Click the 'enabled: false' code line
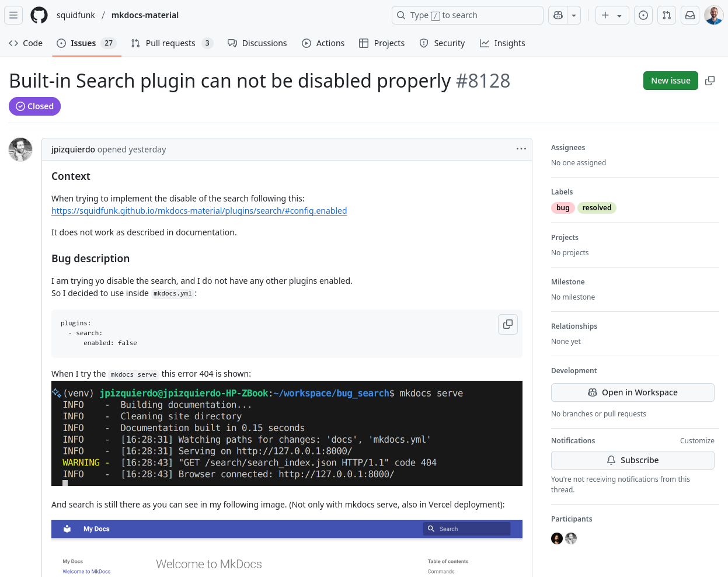728x577 pixels. [x=110, y=343]
